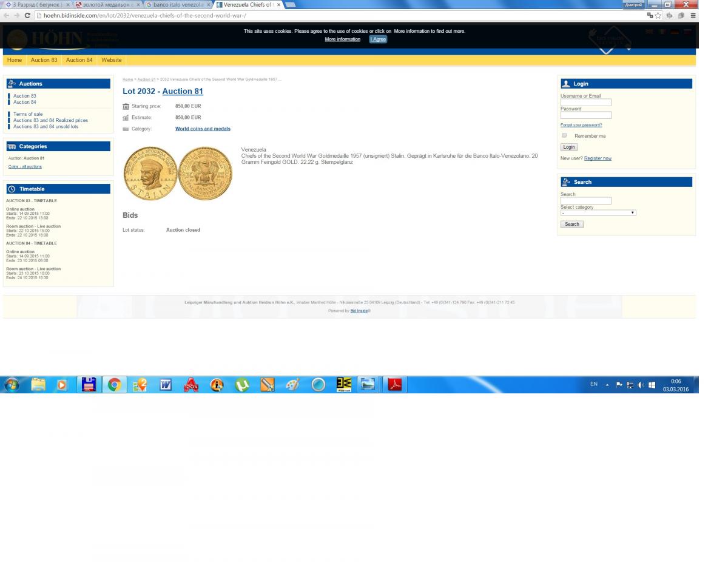
Task: Click the Login button
Action: (569, 147)
